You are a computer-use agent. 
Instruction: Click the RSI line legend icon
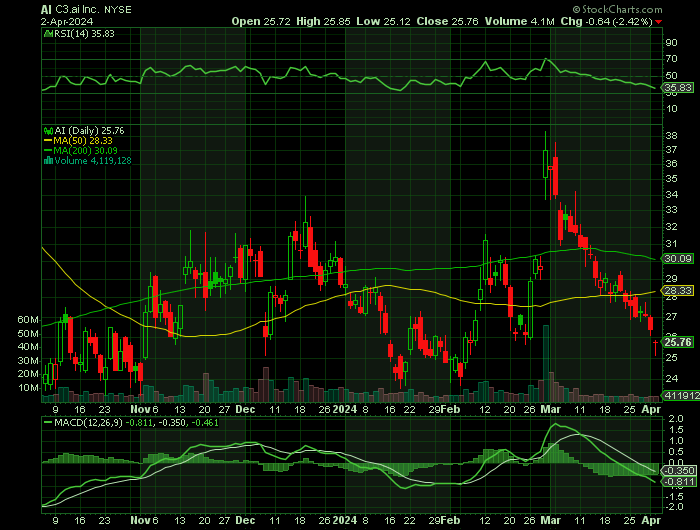[x=48, y=33]
